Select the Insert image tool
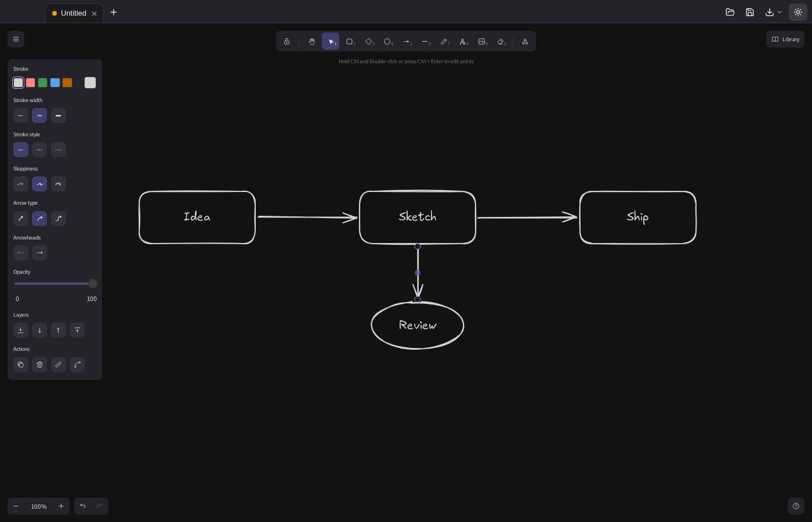 483,41
